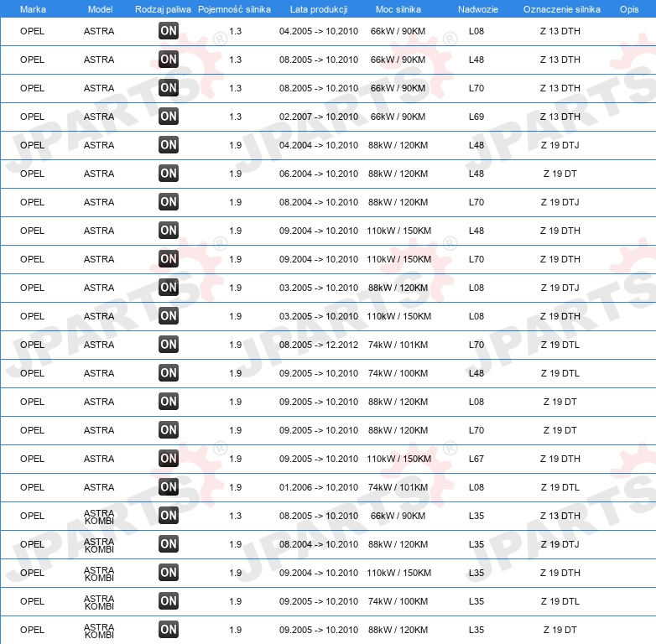
Task: Click engine code Z 19 DTJ in 04.2004 row
Action: [560, 145]
